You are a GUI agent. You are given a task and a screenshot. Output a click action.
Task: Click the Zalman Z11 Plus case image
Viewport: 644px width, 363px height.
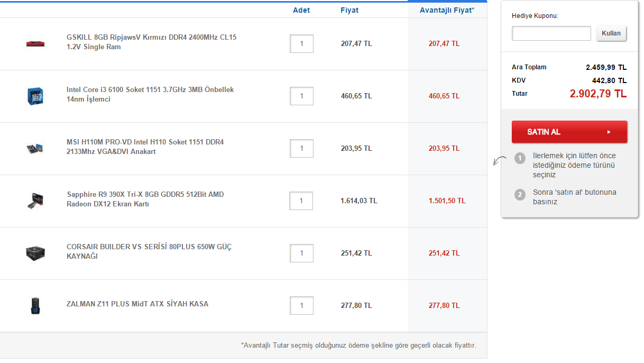tap(35, 305)
